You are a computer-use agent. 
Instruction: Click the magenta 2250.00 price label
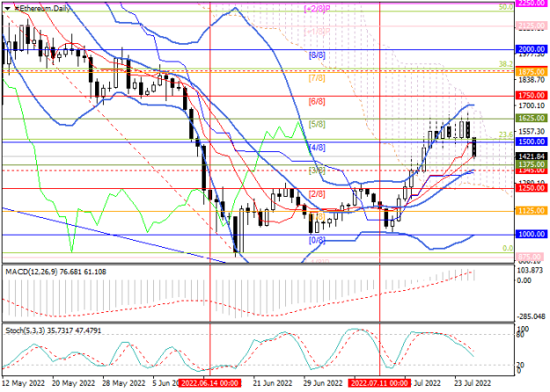coord(532,4)
